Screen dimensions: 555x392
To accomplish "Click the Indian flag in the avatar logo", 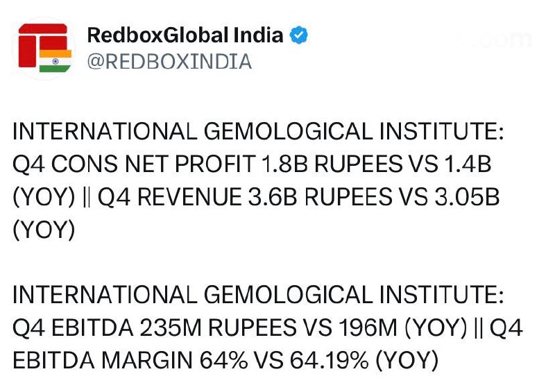I will click(x=55, y=61).
